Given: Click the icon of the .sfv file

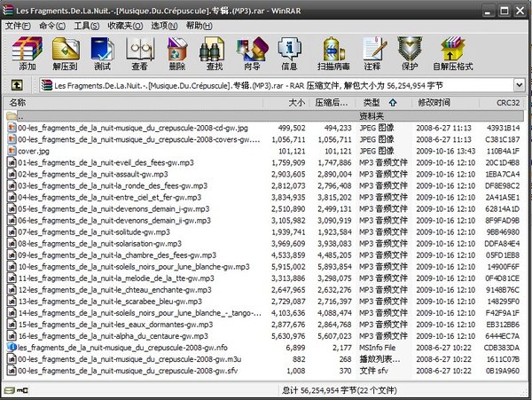Looking at the screenshot, I should point(12,371).
